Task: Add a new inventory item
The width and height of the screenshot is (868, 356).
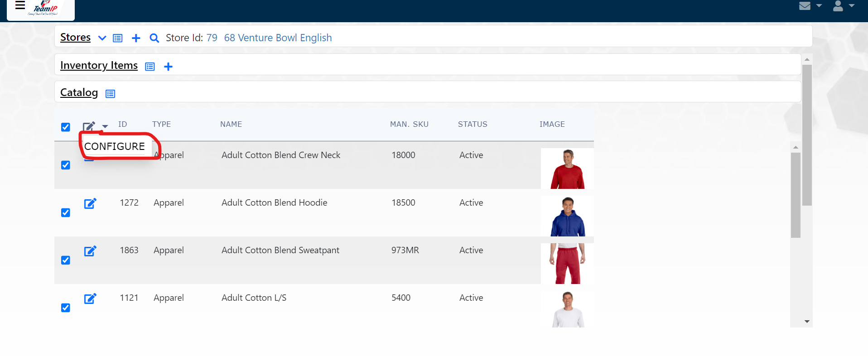Action: pos(168,67)
